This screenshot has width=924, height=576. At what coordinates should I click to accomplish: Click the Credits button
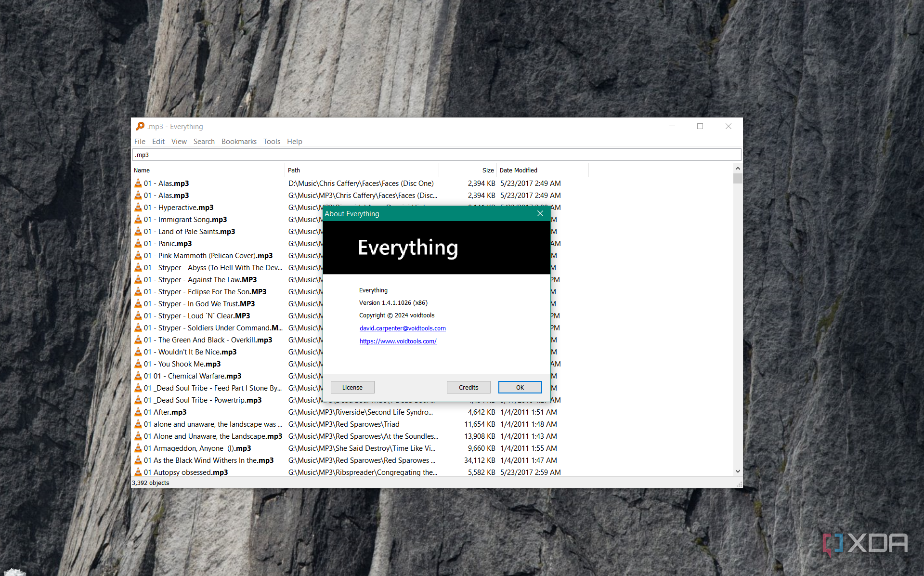469,388
